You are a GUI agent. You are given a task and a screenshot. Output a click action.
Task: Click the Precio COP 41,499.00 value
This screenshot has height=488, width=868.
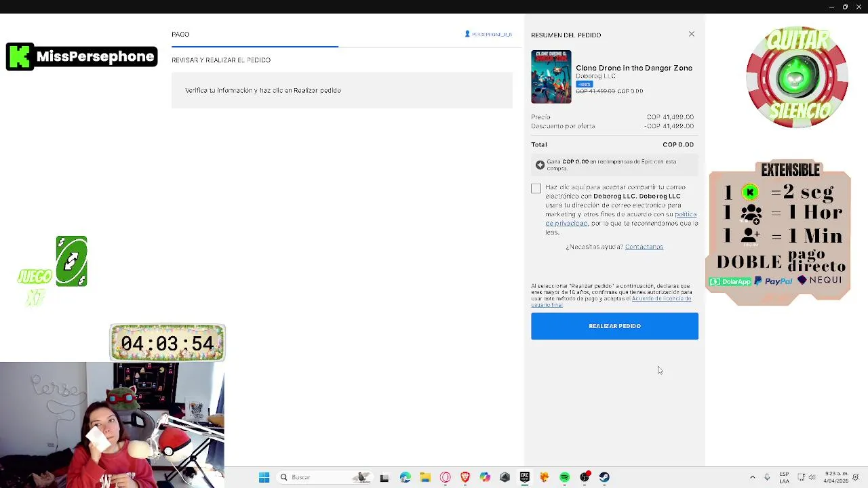[670, 117]
